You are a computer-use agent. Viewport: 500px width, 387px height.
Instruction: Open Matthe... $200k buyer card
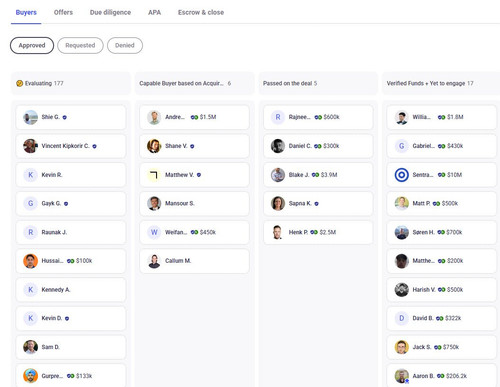(x=442, y=261)
